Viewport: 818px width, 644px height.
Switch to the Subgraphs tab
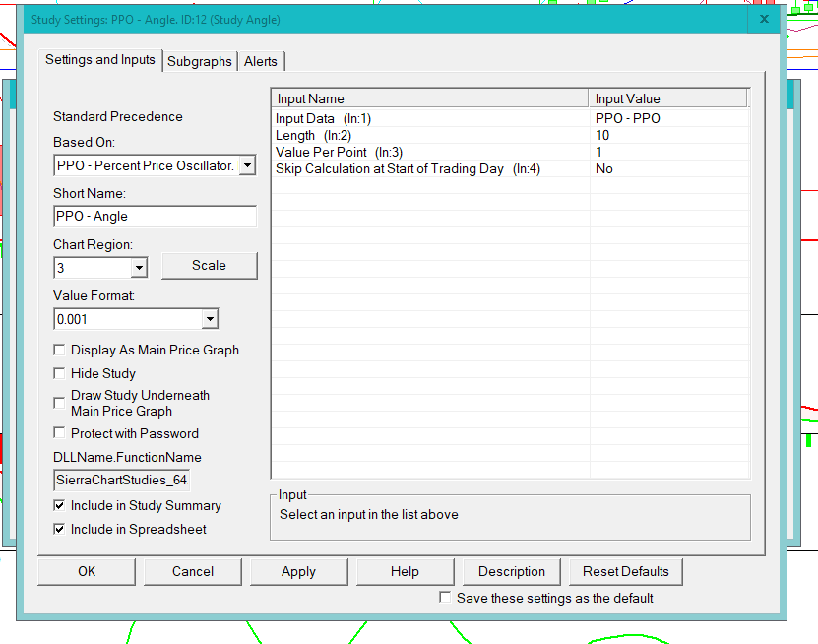200,61
